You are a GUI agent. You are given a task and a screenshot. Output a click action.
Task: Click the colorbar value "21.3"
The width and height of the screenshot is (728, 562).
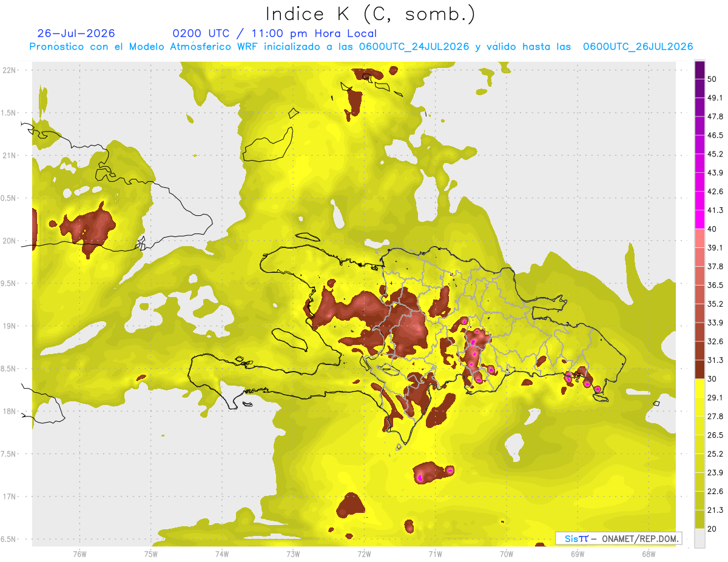coord(715,510)
